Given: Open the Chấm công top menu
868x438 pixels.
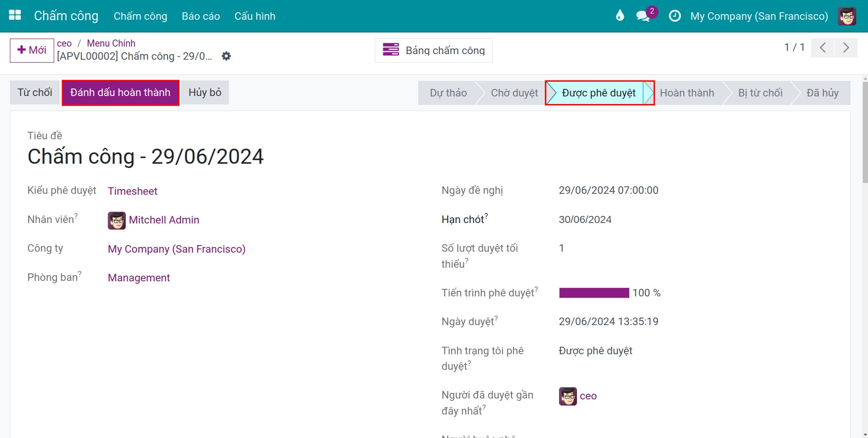Looking at the screenshot, I should coord(140,16).
